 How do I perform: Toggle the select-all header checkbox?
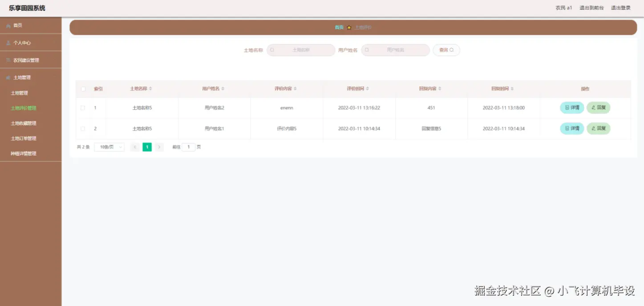tap(83, 89)
